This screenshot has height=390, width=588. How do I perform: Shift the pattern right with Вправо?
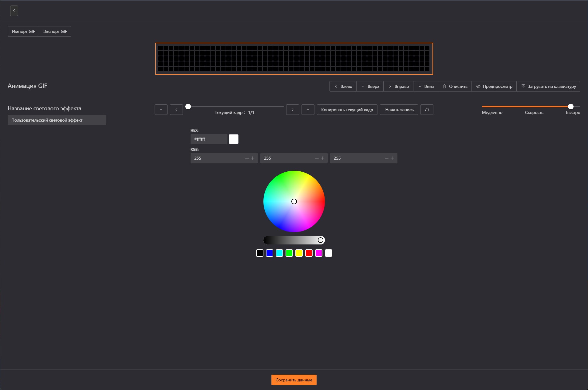pyautogui.click(x=398, y=86)
